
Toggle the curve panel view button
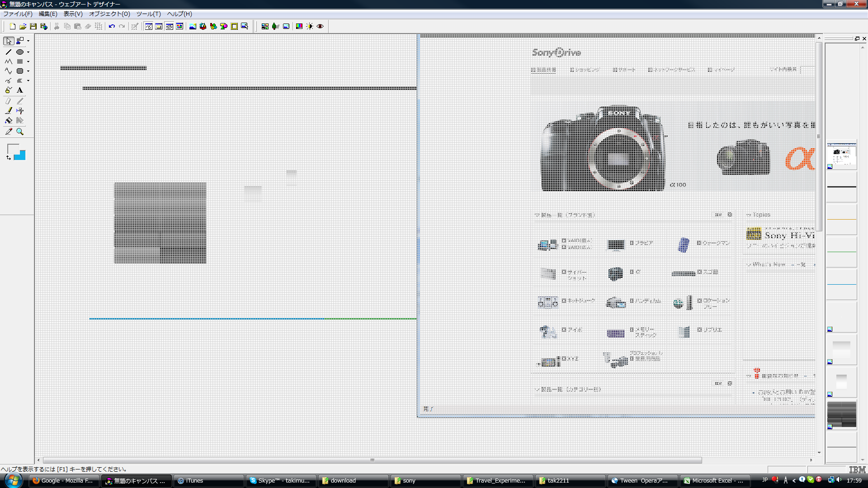point(148,26)
